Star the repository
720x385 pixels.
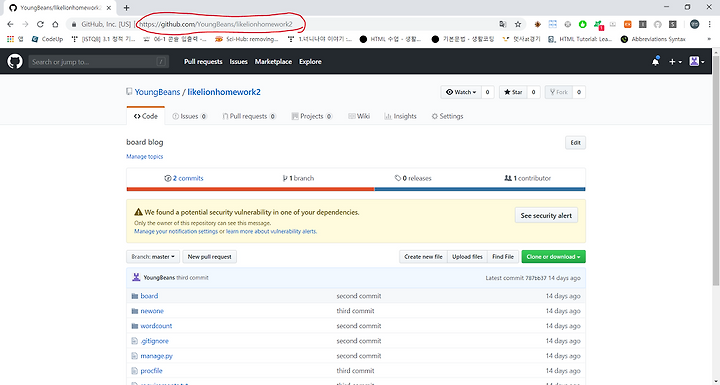pos(513,92)
